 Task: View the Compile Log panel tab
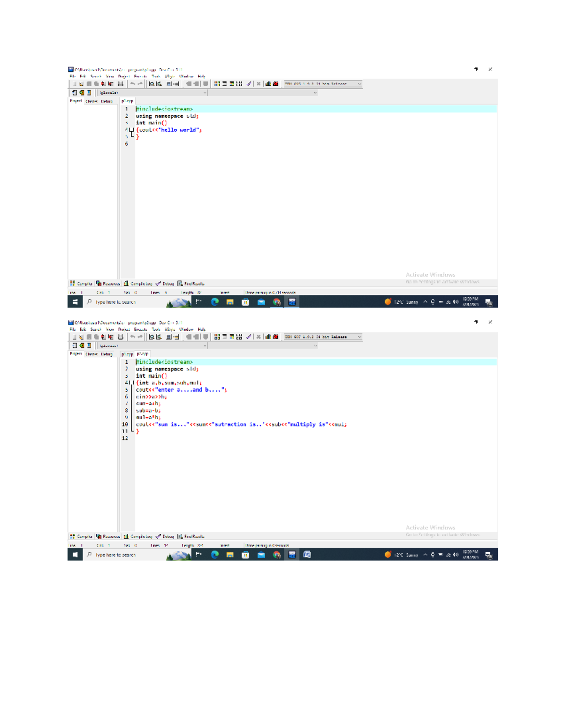click(138, 283)
